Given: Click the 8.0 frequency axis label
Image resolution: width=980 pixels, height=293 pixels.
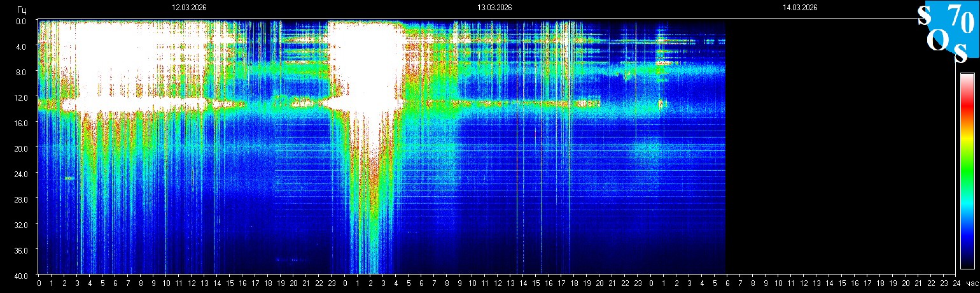Looking at the screenshot, I should pyautogui.click(x=20, y=72).
